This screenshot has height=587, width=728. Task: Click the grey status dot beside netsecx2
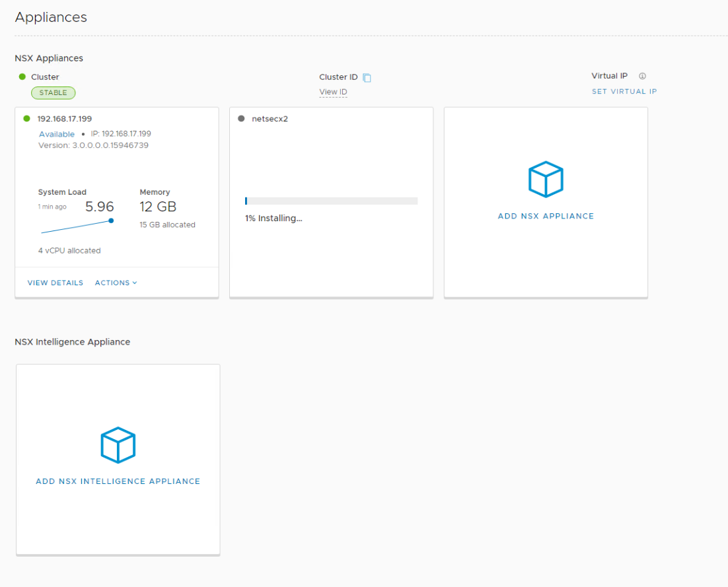click(241, 119)
